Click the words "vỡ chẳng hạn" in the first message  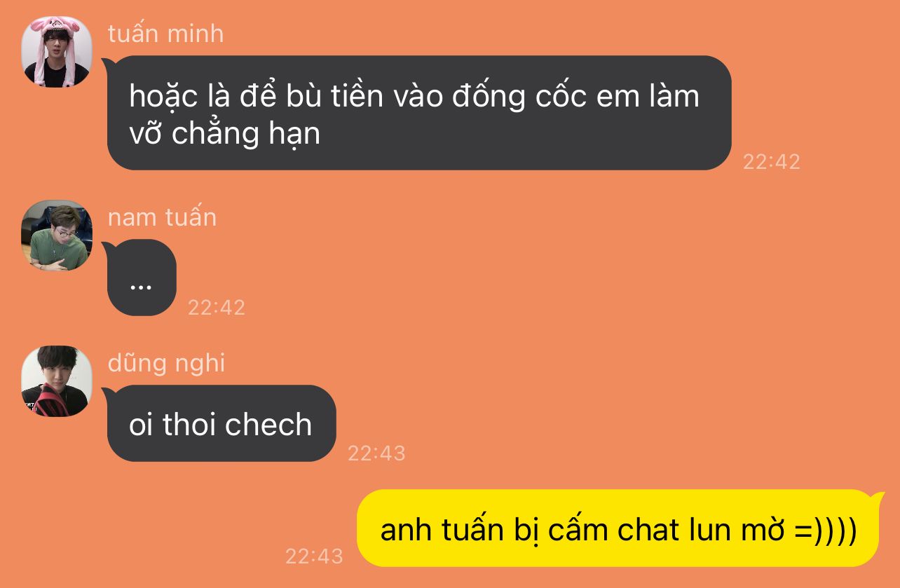pyautogui.click(x=224, y=132)
